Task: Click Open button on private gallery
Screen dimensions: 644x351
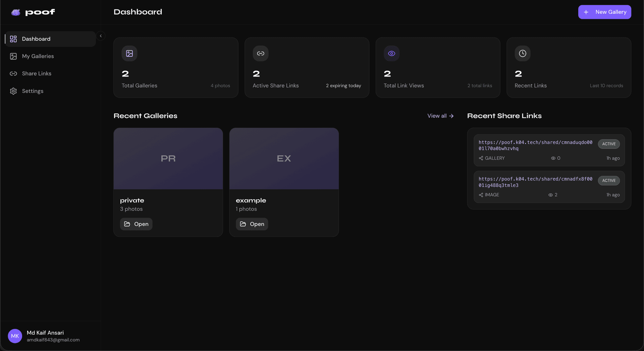Action: [x=136, y=224]
